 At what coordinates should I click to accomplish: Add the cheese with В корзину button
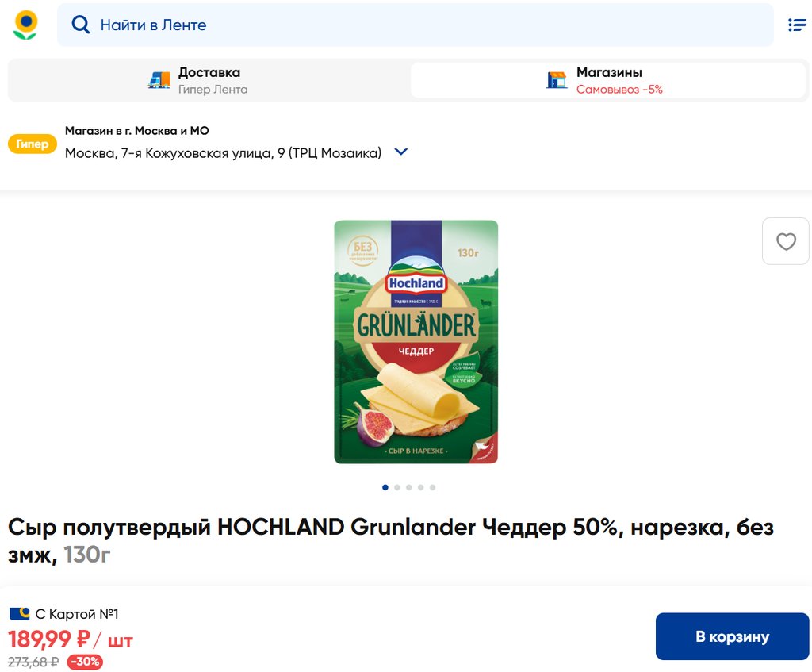coord(732,636)
